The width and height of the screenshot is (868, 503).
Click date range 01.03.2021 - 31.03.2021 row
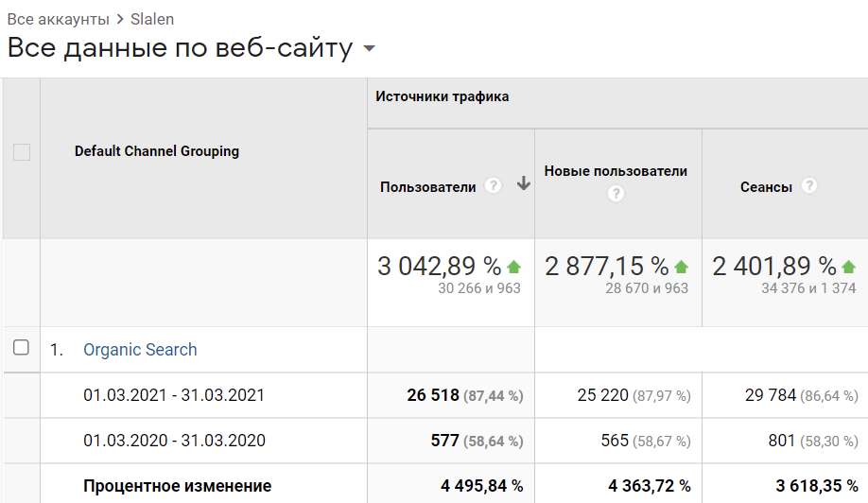[174, 395]
